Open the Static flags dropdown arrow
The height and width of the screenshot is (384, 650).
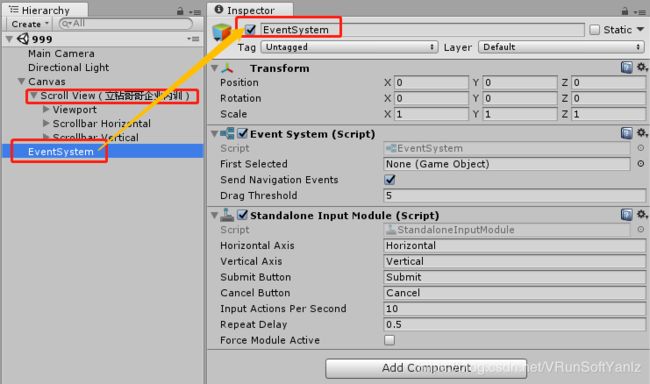point(640,29)
